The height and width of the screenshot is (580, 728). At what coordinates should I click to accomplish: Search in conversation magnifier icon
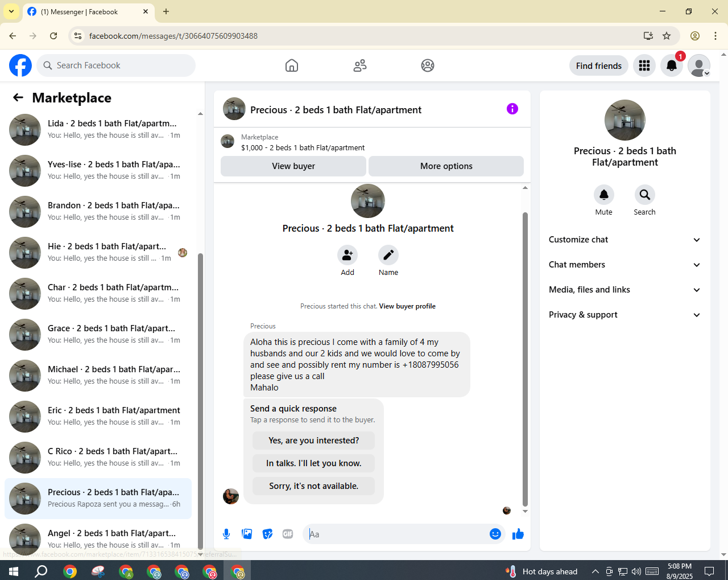tap(645, 195)
